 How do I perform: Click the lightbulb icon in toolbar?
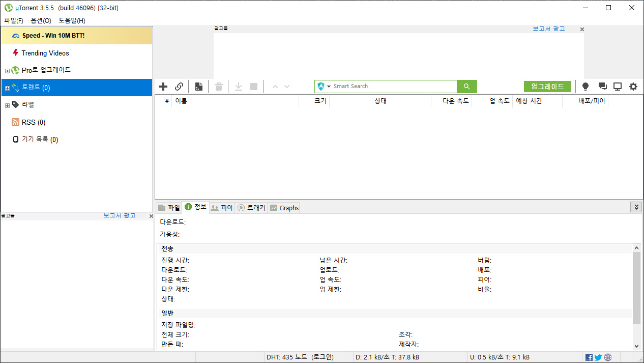(586, 87)
